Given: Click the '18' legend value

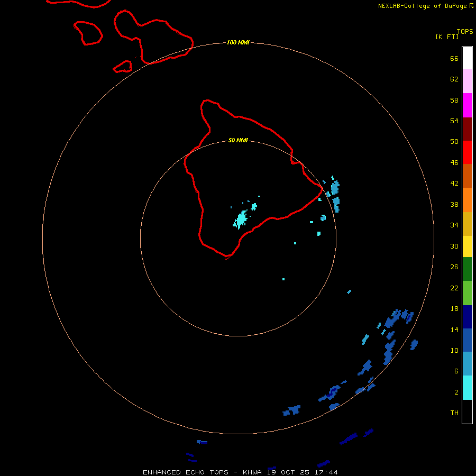Looking at the screenshot, I should coord(454,309).
